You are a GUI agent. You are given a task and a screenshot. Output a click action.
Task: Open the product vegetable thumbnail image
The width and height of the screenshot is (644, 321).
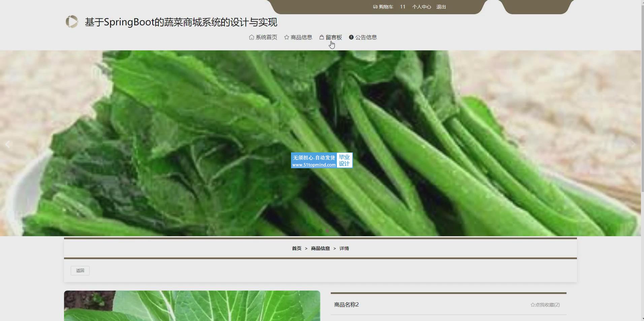tap(192, 306)
